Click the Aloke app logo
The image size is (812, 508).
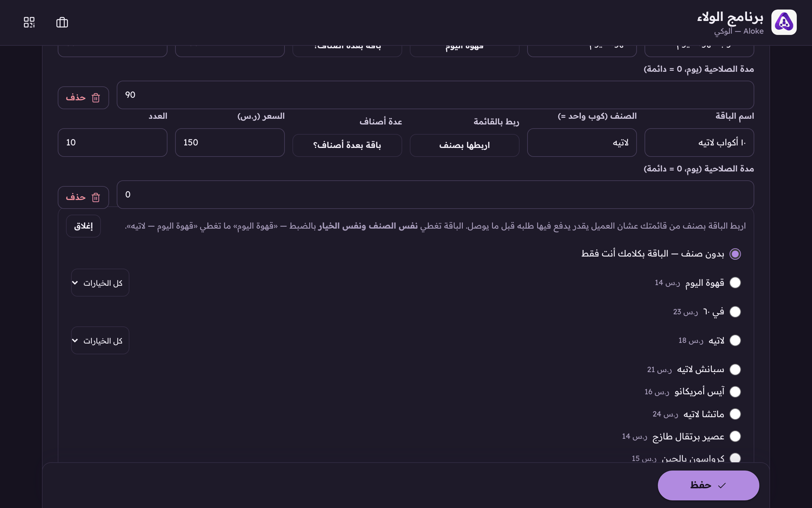[x=784, y=22]
